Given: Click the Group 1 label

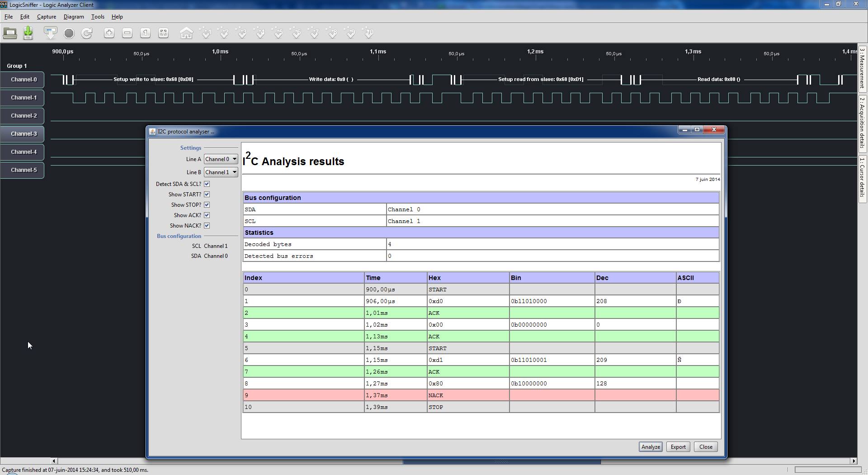Looking at the screenshot, I should (x=17, y=66).
